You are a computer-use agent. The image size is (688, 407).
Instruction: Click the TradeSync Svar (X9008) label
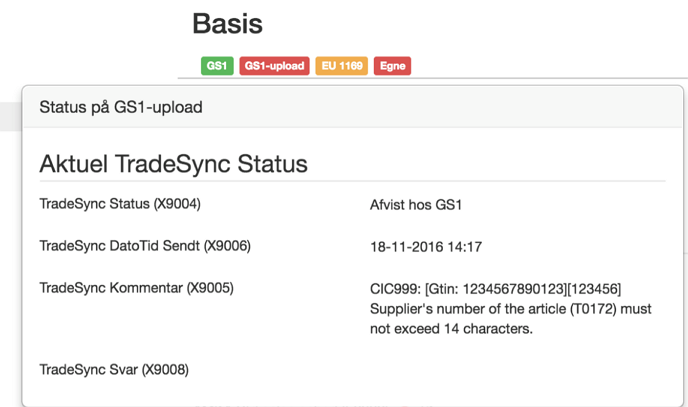pos(114,370)
